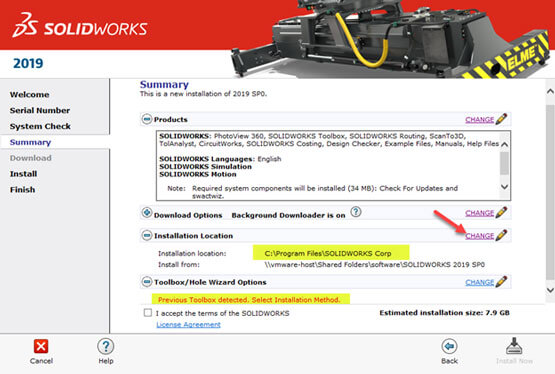Screen dimensions: 555x374
Task: Click the Install from network path text
Action: (x=374, y=265)
